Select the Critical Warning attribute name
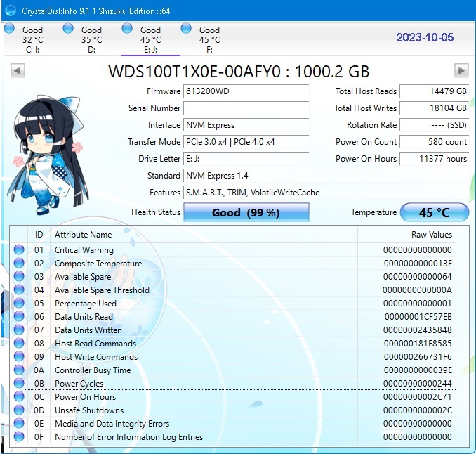Viewport: 476px width, 454px height. pyautogui.click(x=84, y=250)
